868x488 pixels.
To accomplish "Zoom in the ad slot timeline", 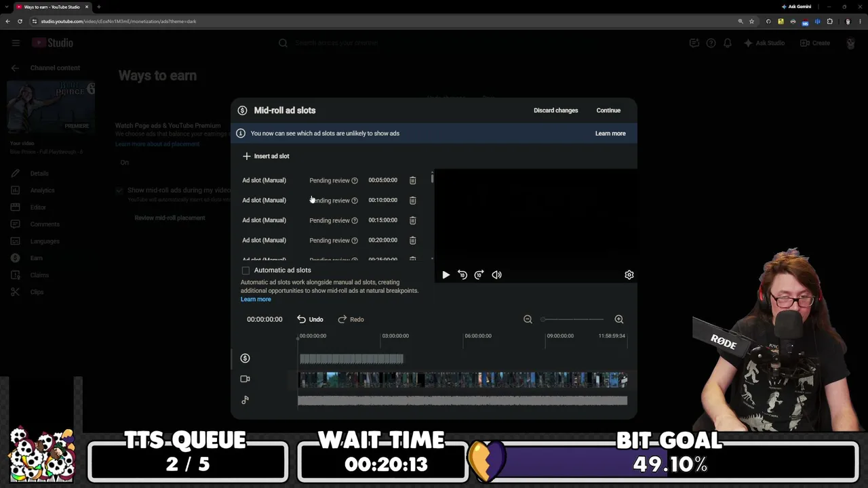I will (x=618, y=319).
